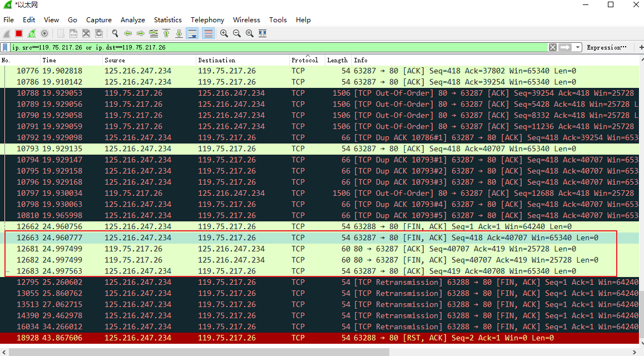The width and height of the screenshot is (644, 356).
Task: Open the Analyze menu
Action: click(x=133, y=19)
